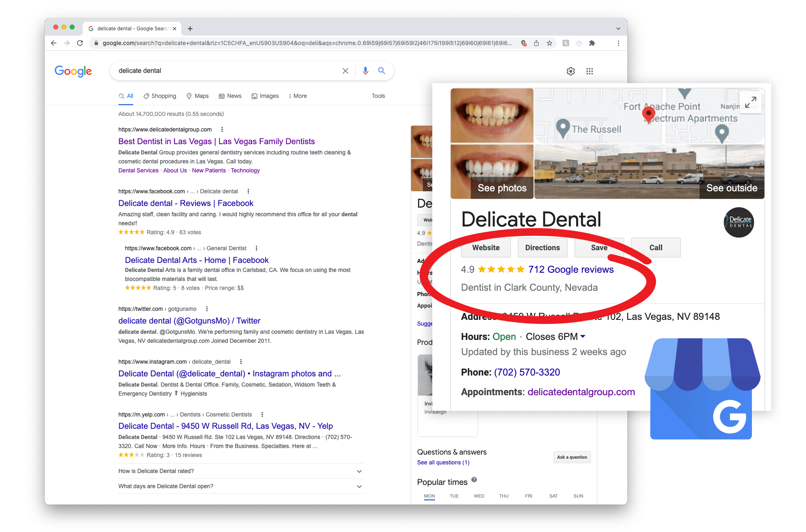Screen dimensions: 806x532
Task: Click the Save button in business panel
Action: [599, 247]
